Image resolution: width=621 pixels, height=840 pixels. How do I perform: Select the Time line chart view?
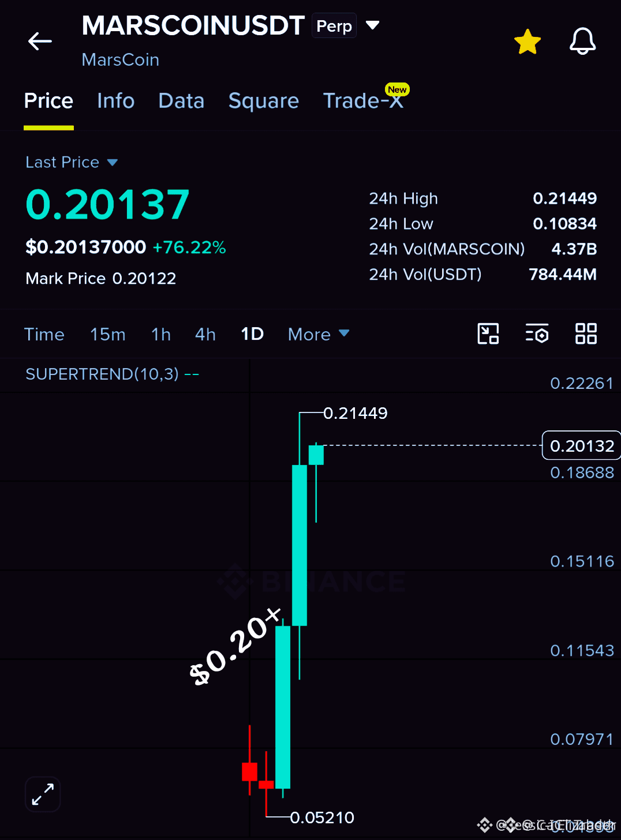(x=44, y=334)
